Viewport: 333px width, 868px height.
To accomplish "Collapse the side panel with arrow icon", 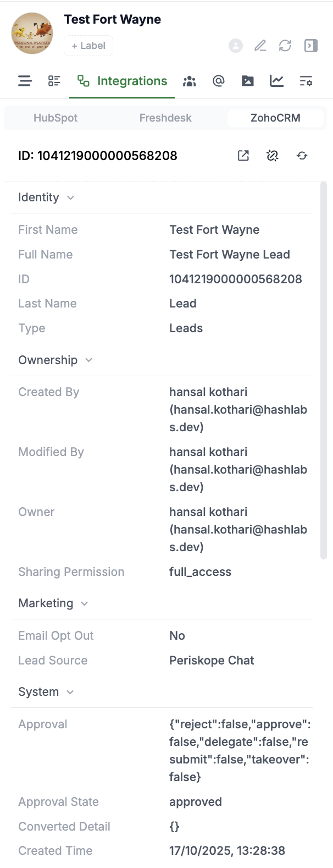I will [311, 46].
